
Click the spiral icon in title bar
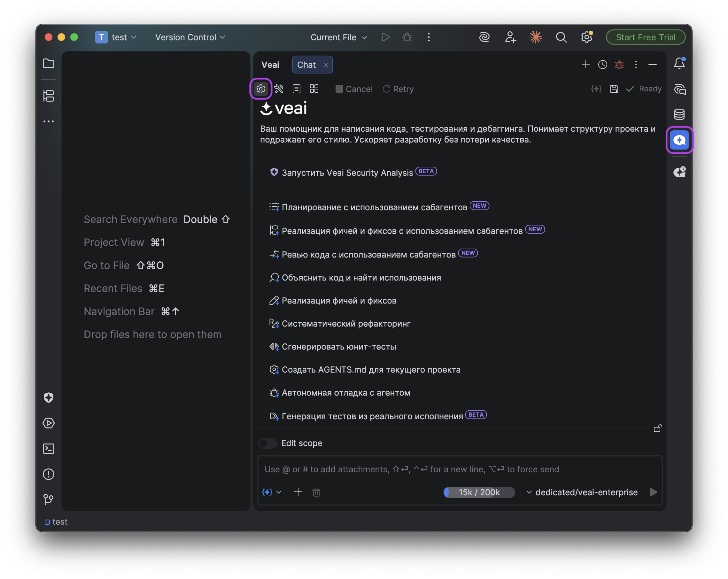[484, 37]
